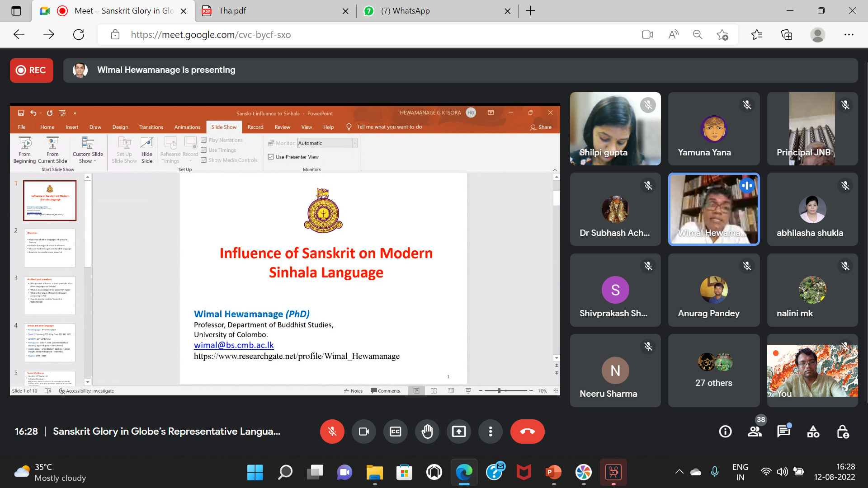The height and width of the screenshot is (488, 868).
Task: Click the browser address bar URL
Action: coord(211,35)
